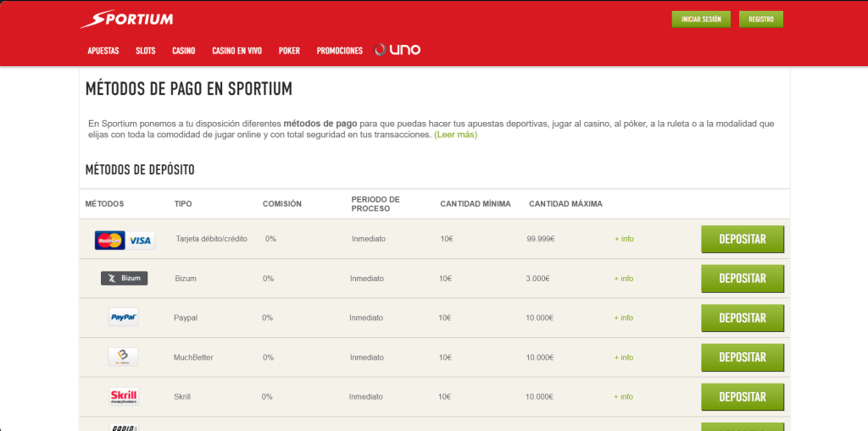Select the MuchBetter logo icon
This screenshot has height=431, width=868.
point(123,357)
